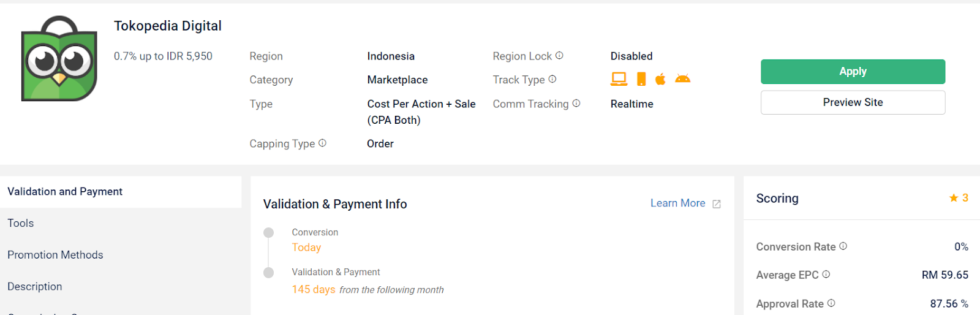Image resolution: width=980 pixels, height=315 pixels.
Task: Apply to the Tokopedia Digital program
Action: [x=853, y=72]
